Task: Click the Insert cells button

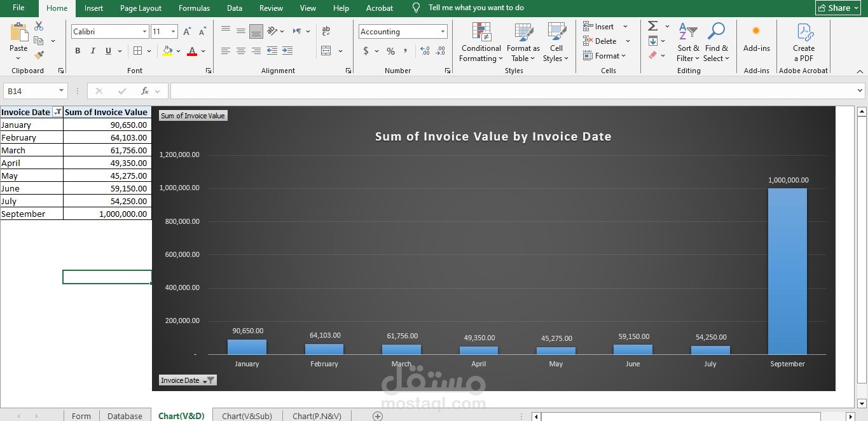Action: click(x=598, y=26)
